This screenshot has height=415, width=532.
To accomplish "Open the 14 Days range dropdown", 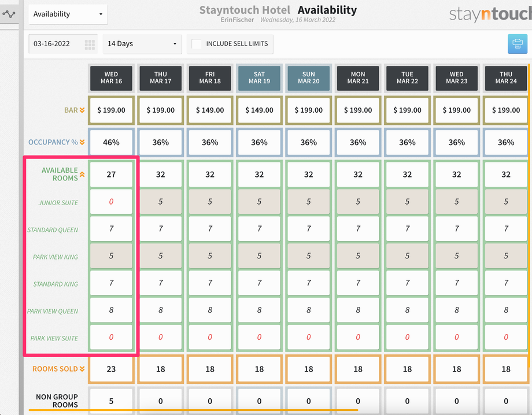I will tap(142, 44).
